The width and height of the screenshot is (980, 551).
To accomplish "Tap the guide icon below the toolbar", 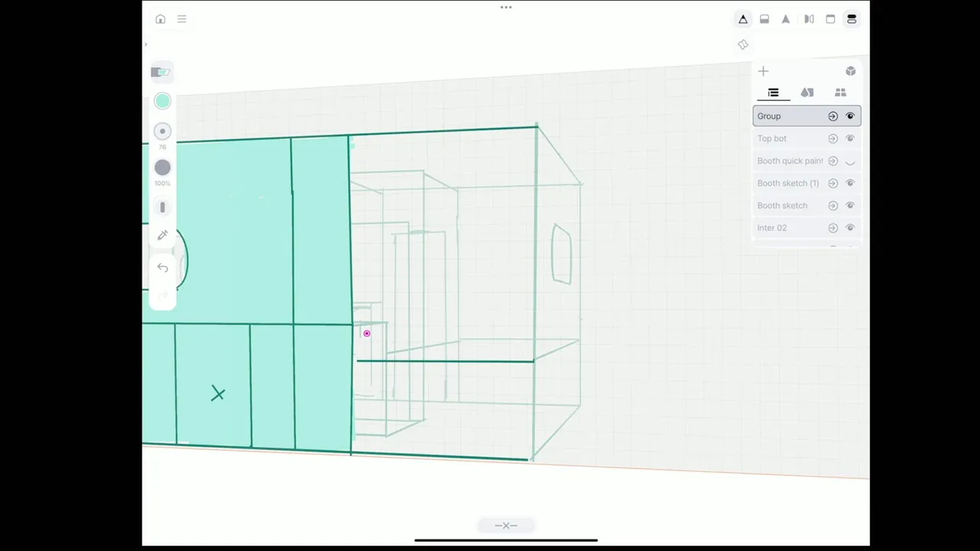I will pyautogui.click(x=743, y=45).
